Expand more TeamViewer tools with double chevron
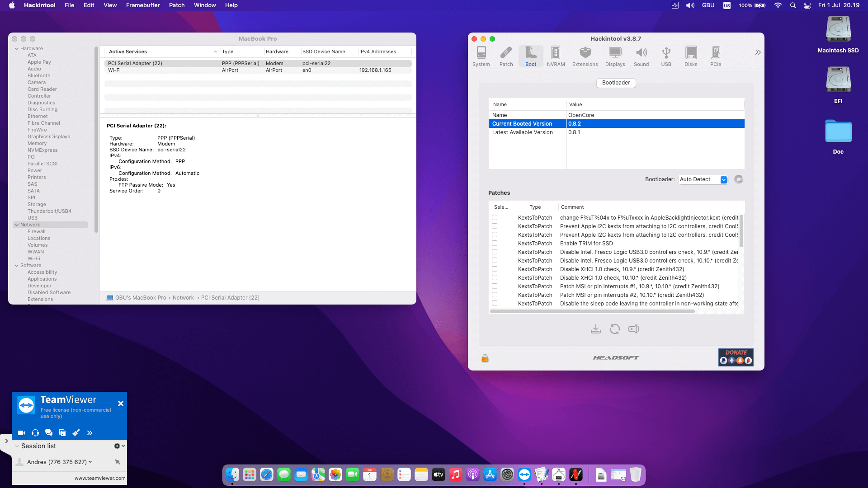 tap(90, 433)
